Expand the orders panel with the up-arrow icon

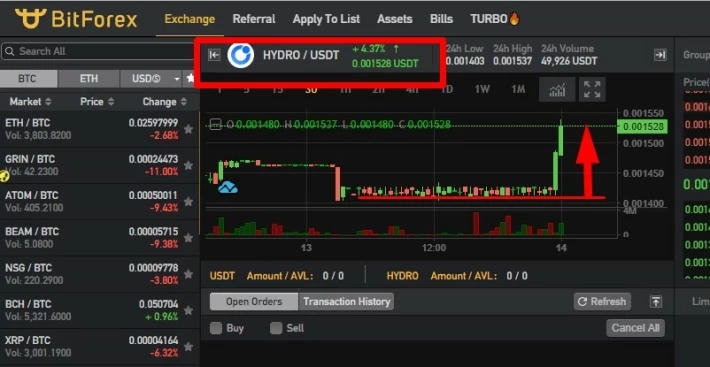coord(656,301)
